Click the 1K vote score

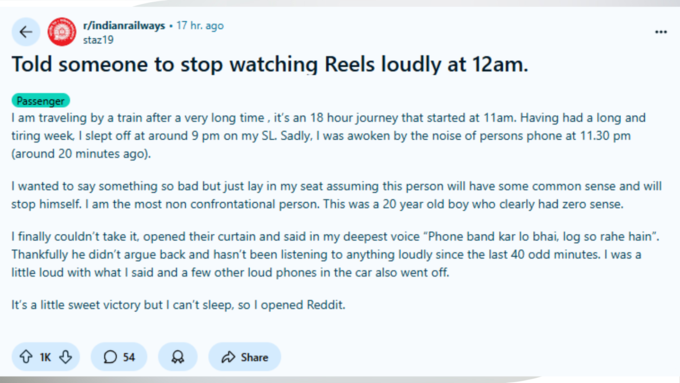click(x=46, y=357)
